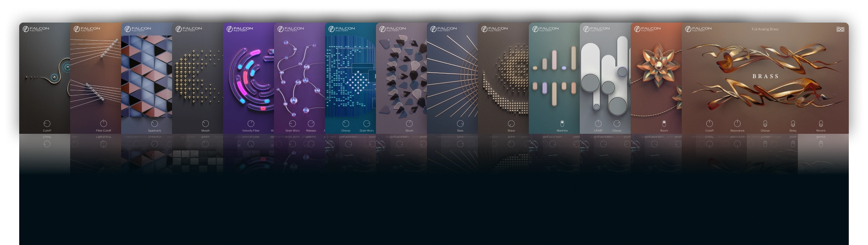Click the Velocity Filter knob
Screen dimensions: 868x245
pyautogui.click(x=251, y=124)
